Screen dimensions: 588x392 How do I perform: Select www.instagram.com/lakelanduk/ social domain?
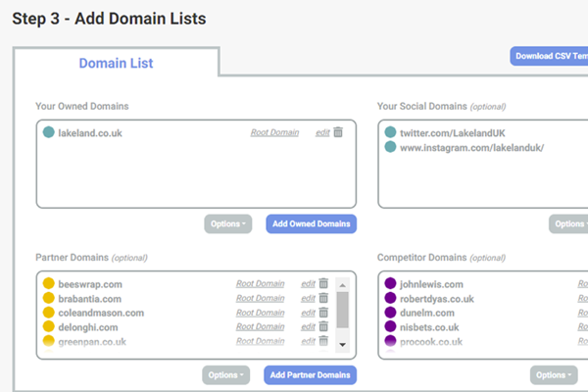[x=471, y=148]
